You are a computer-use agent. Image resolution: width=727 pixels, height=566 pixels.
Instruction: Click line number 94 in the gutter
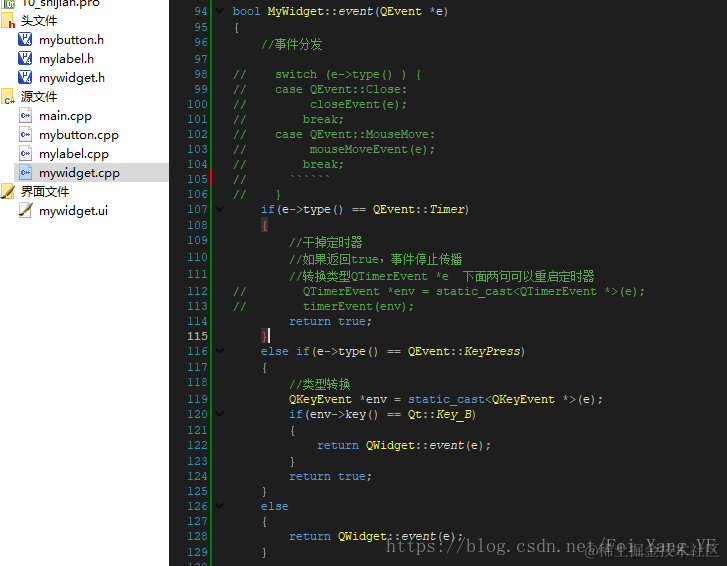pos(201,11)
